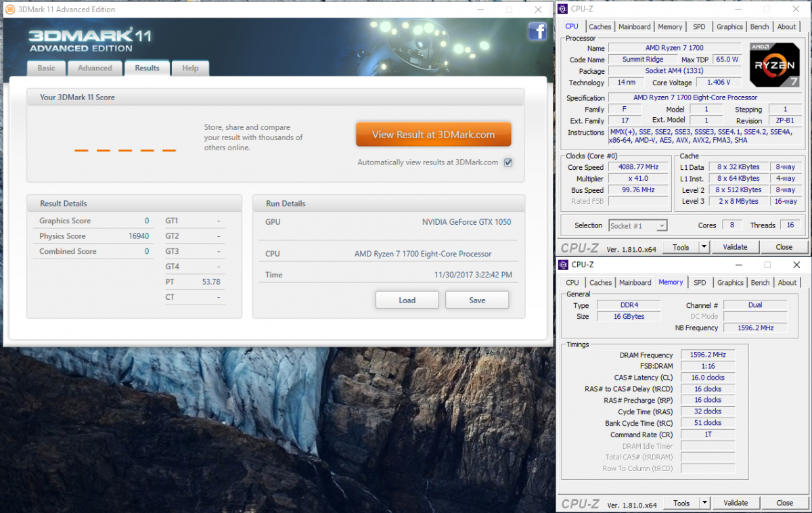This screenshot has width=812, height=513.
Task: Open the Bench tab in the Memory-tab CPU-Z window
Action: 761,283
